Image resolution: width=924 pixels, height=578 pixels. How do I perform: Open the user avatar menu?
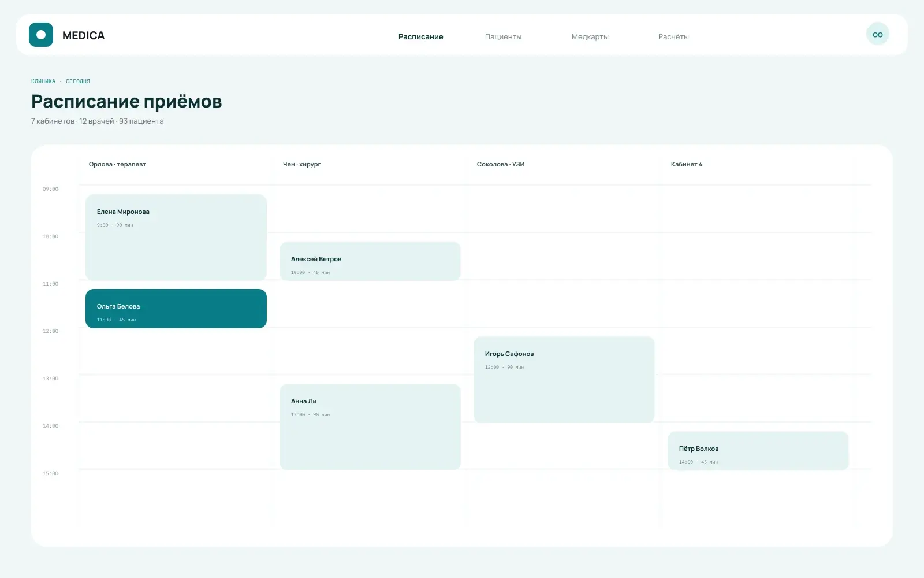(x=878, y=35)
